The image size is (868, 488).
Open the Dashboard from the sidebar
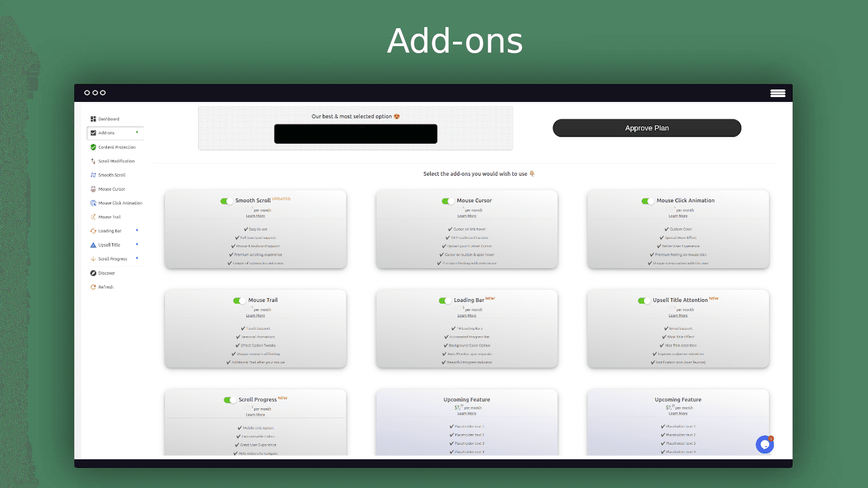[x=108, y=118]
